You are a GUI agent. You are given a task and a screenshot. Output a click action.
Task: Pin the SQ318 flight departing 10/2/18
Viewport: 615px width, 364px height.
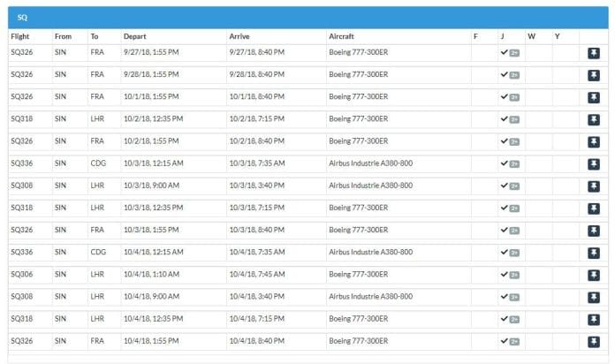pos(594,119)
